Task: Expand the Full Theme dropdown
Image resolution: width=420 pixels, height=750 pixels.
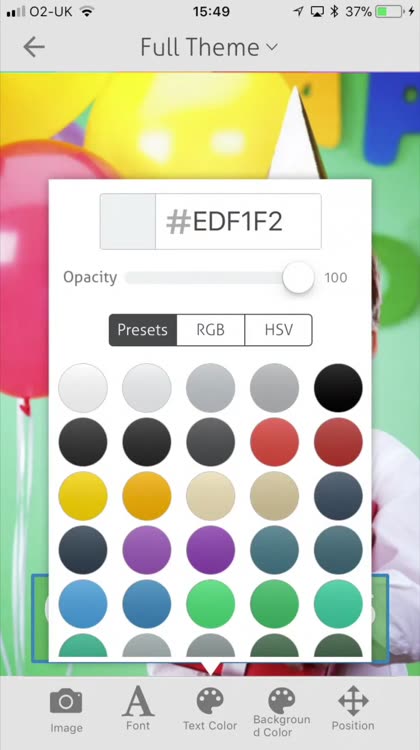Action: pos(209,47)
